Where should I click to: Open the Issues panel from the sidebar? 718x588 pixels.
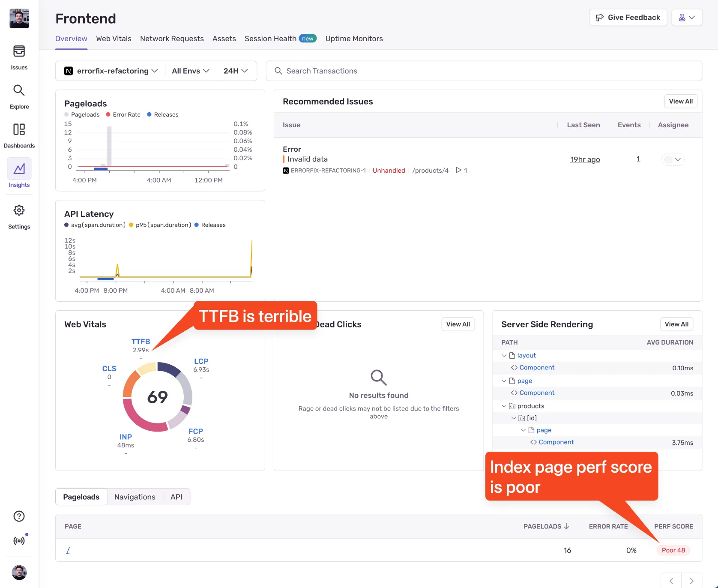[19, 56]
